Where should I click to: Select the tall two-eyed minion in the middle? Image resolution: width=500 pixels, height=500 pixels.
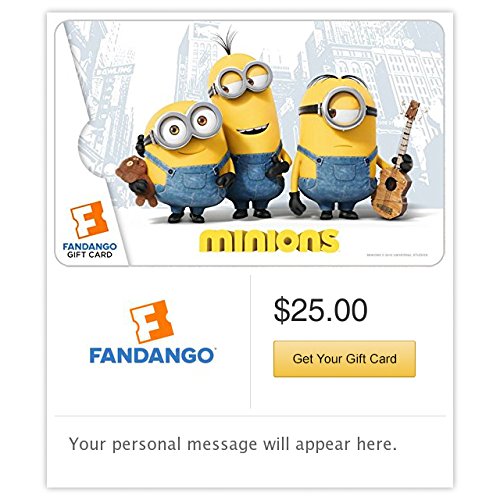click(x=249, y=133)
